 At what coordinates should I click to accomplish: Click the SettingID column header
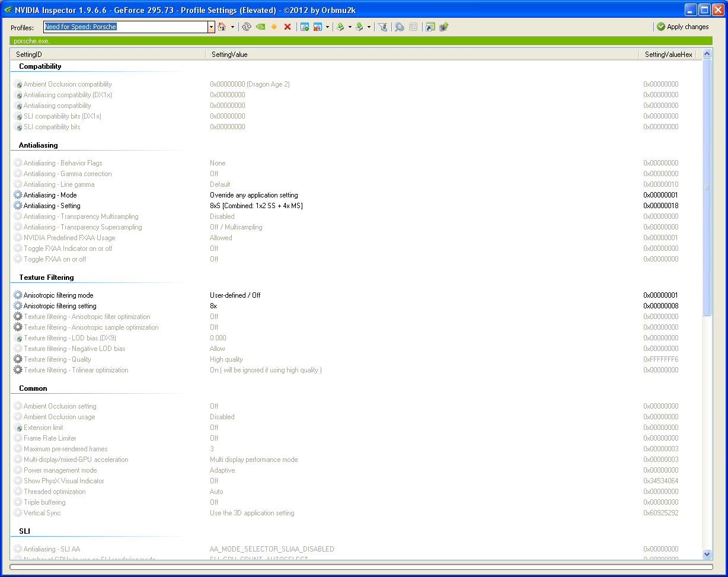[108, 54]
